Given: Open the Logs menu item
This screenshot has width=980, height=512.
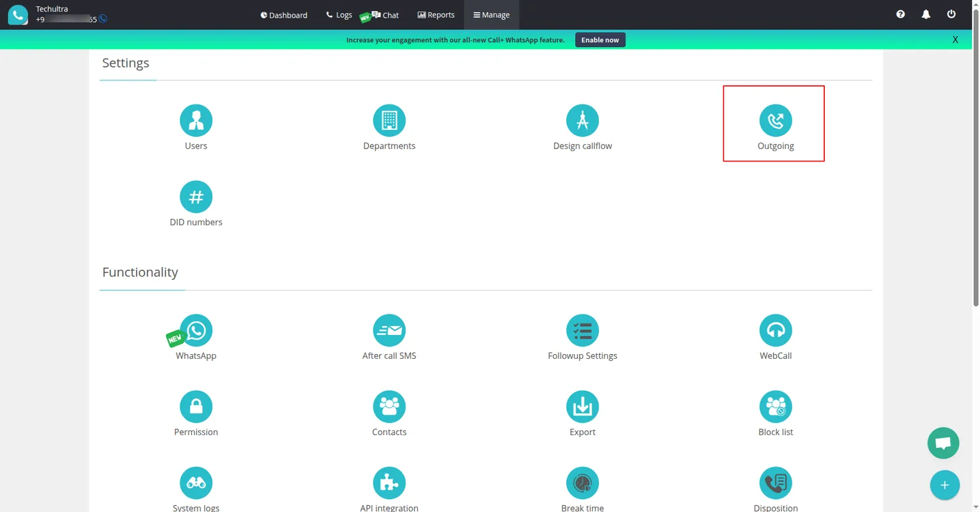Looking at the screenshot, I should coord(339,15).
